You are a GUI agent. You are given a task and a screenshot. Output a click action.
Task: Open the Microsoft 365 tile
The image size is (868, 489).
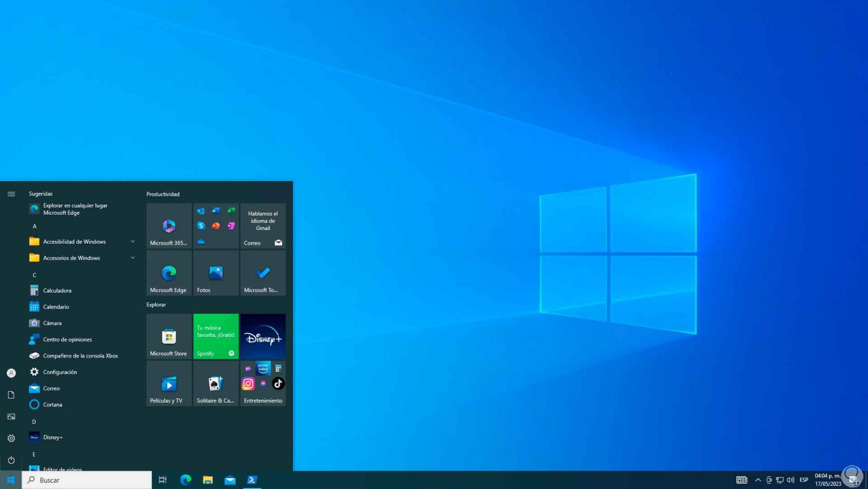169,226
